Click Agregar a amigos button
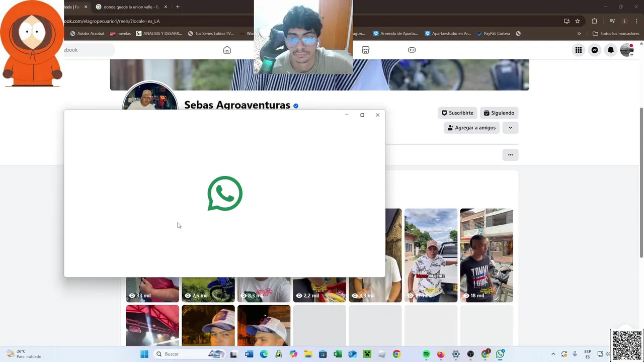Screen dimensions: 644x362 point(471,128)
